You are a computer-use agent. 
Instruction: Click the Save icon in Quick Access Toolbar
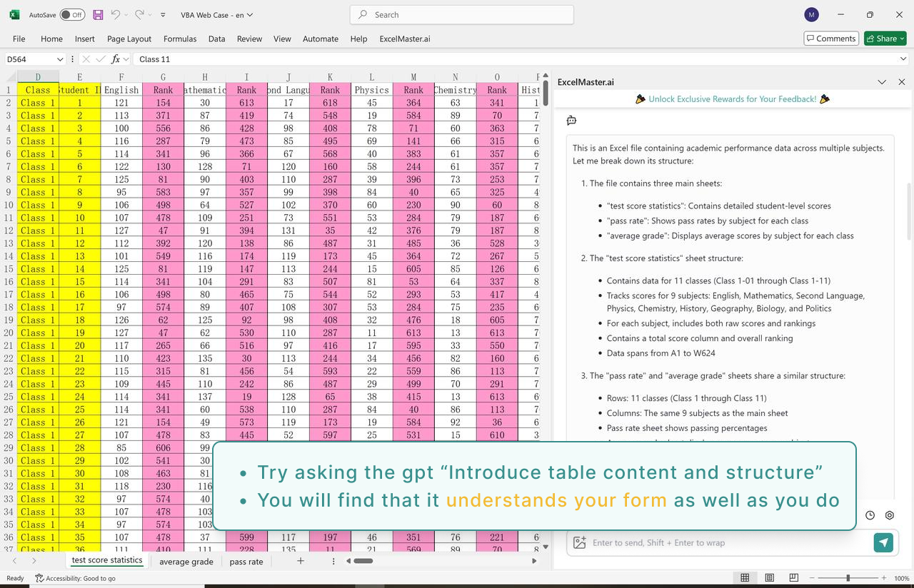pyautogui.click(x=96, y=14)
